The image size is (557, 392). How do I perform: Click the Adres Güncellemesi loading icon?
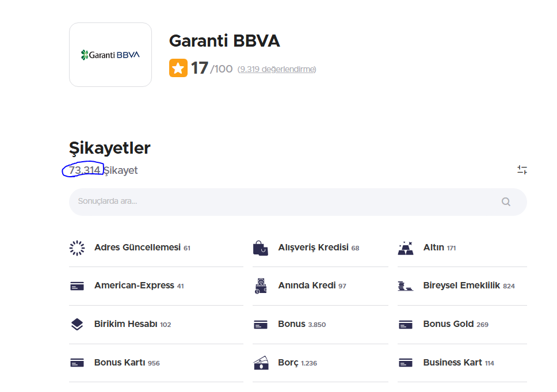click(x=77, y=248)
